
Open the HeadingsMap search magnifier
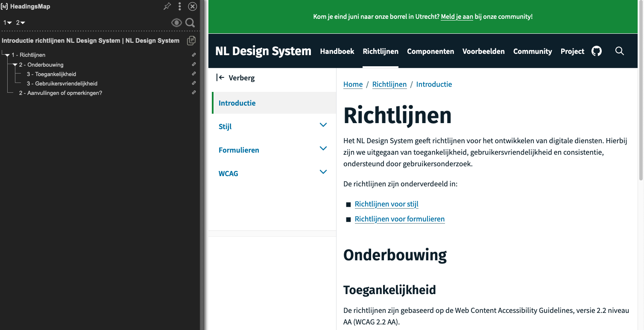click(190, 23)
